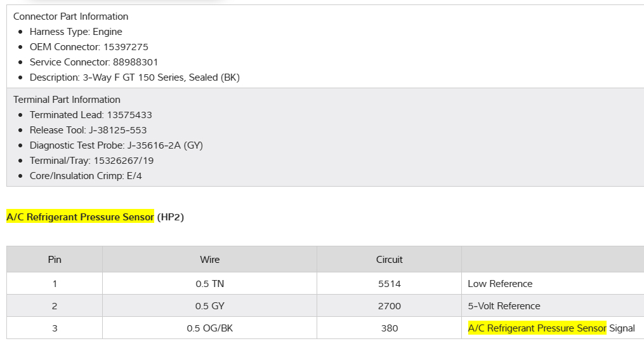Click the Harness Type: Engine line
The width and height of the screenshot is (644, 341).
point(76,32)
